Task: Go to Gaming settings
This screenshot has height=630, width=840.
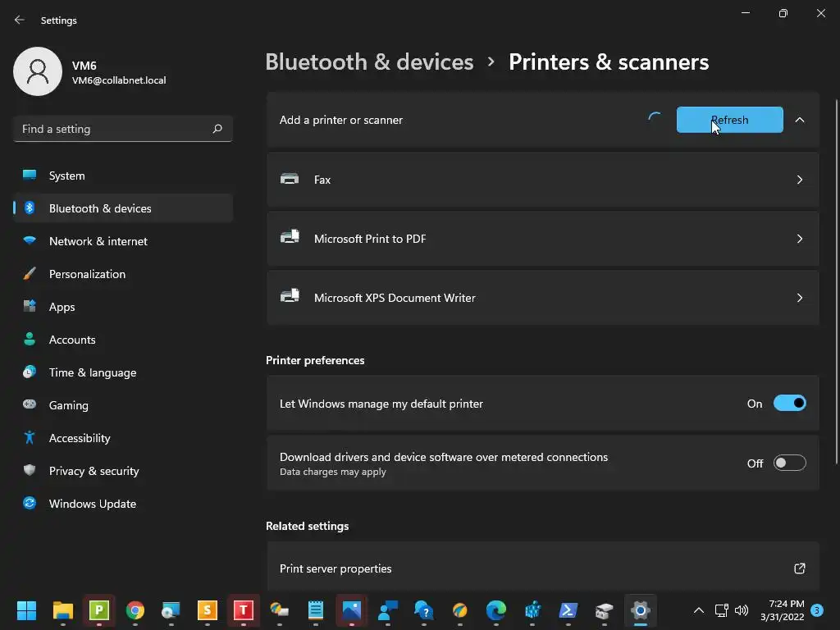Action: [x=123, y=405]
